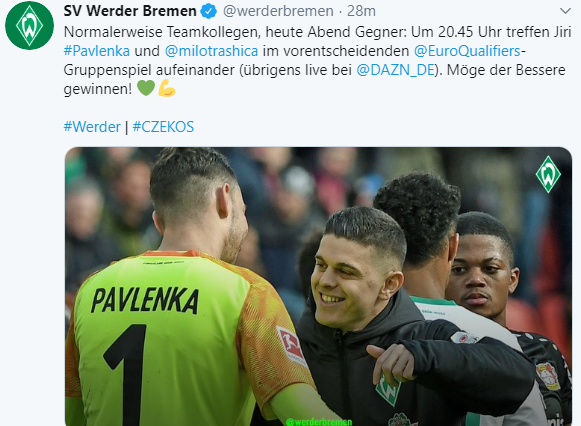Click the Bundesliga sleeve patch in photo
581x426 pixels.
(x=292, y=346)
